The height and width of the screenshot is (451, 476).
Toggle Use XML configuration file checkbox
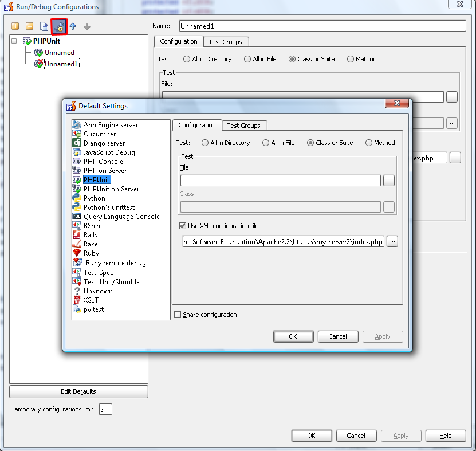click(x=183, y=226)
